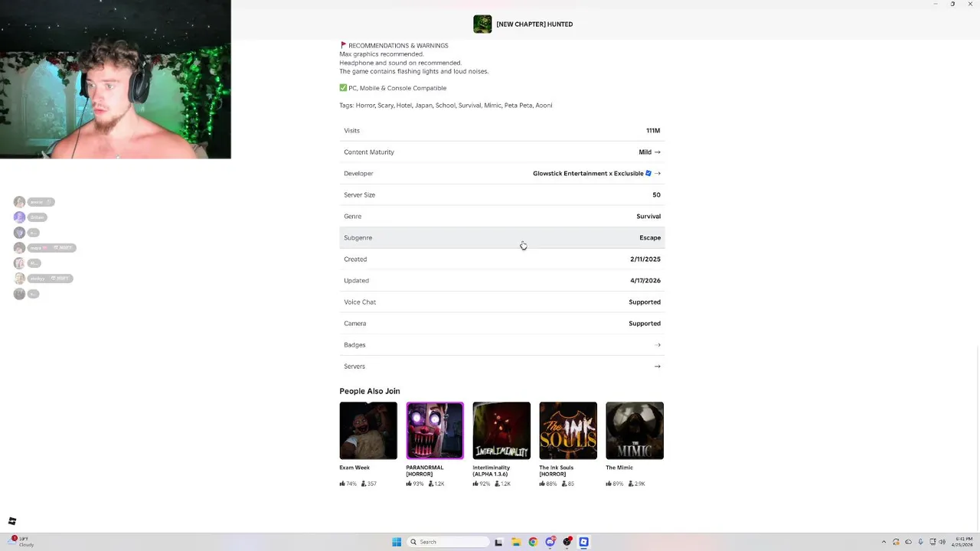Click the Created date 2/11/2025

tap(645, 259)
